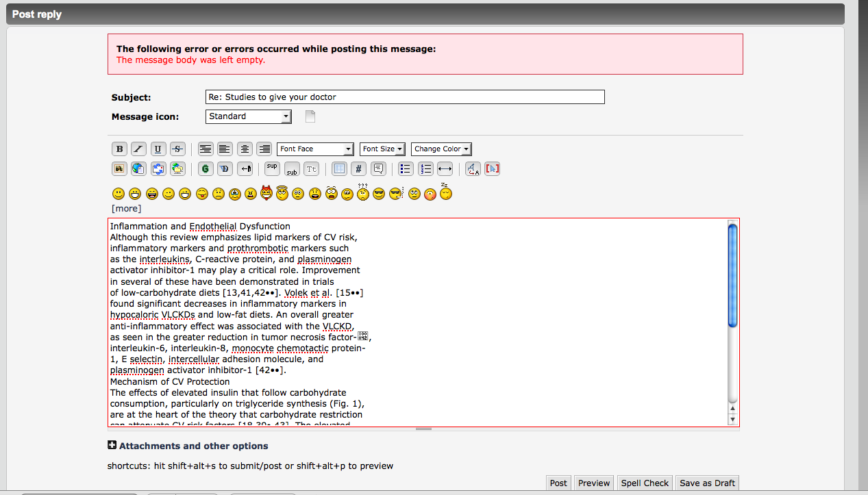Insert the sunglasses smiley emoticon
The image size is (868, 495).
tap(379, 194)
